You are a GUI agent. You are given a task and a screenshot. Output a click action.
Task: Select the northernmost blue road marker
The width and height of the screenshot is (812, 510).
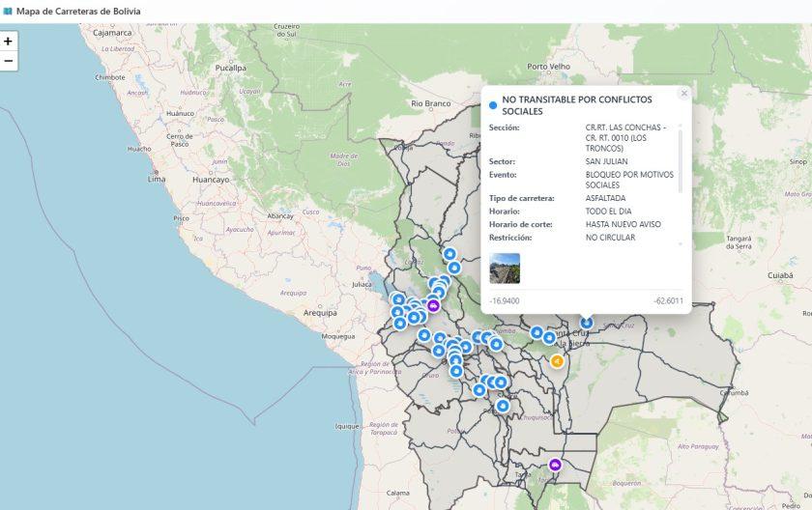pos(449,254)
